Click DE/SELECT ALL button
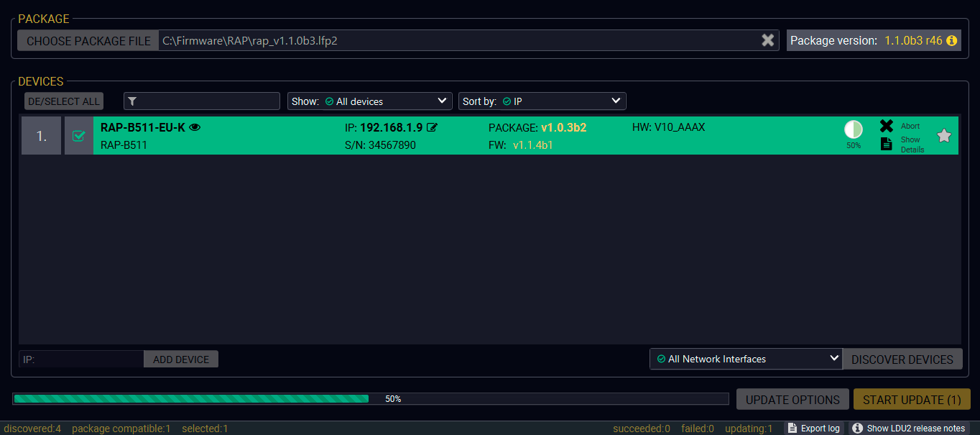This screenshot has height=435, width=980. click(x=63, y=101)
